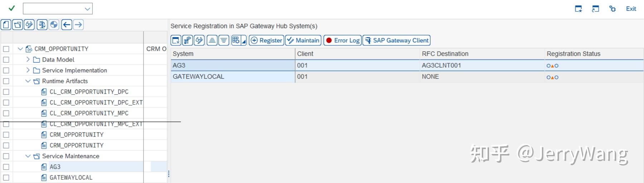The height and width of the screenshot is (183, 644).
Task: Collapse the CRM_OPPORTUNITY project root node
Action: (20, 49)
